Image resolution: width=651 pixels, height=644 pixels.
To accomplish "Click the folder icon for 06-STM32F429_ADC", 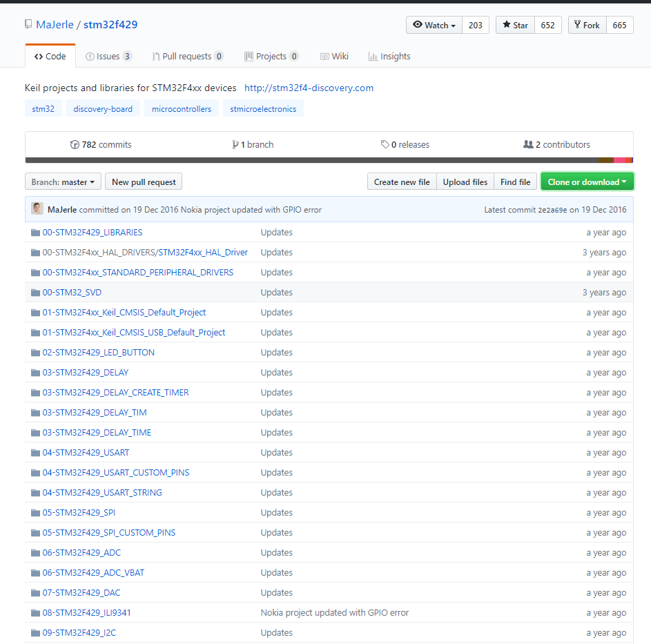I will (x=35, y=553).
